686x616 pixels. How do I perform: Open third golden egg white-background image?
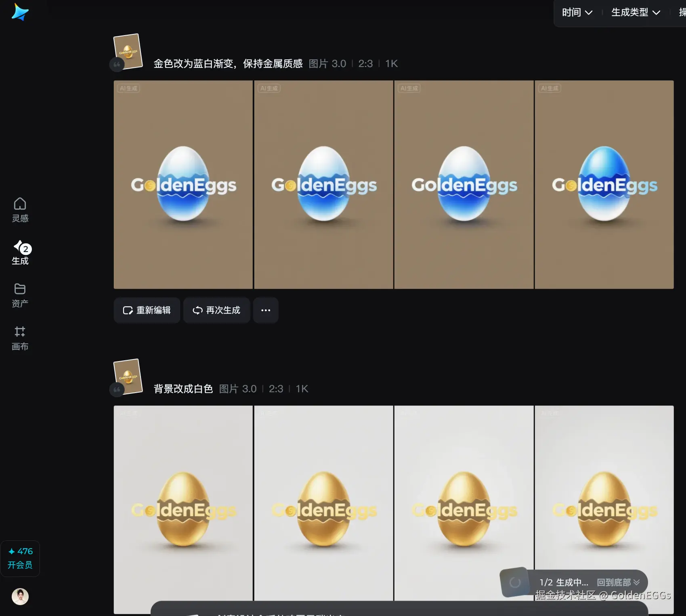click(x=464, y=503)
